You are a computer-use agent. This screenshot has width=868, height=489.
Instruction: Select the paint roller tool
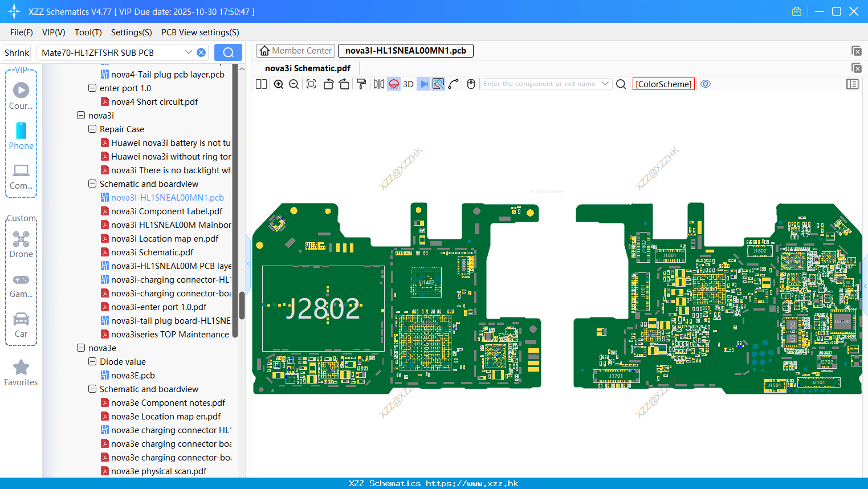tap(361, 84)
